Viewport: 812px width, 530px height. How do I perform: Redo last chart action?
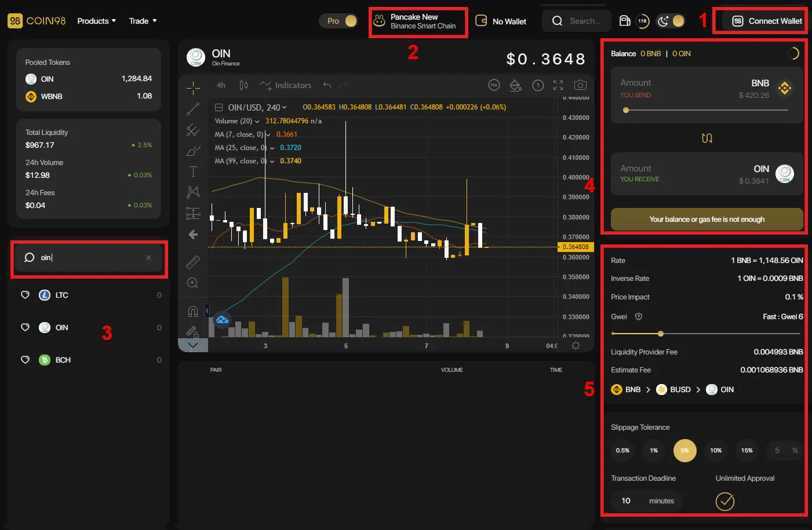[344, 85]
